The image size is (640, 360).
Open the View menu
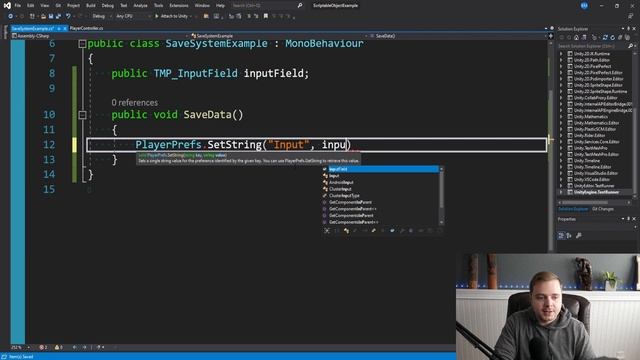[x=44, y=6]
